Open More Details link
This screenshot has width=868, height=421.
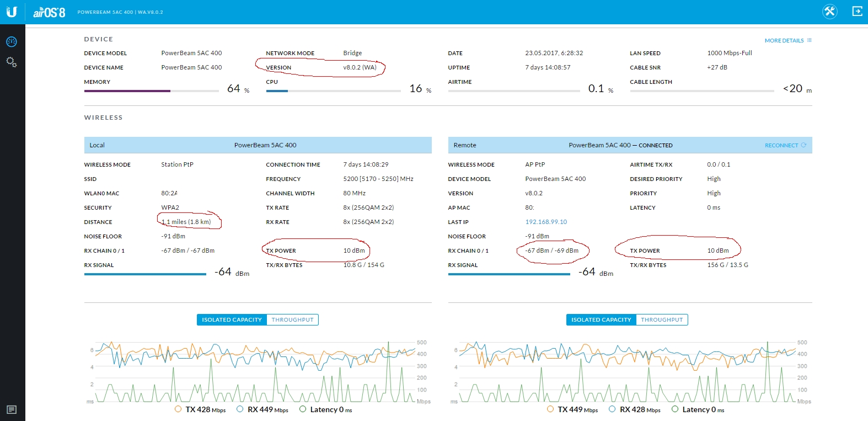pos(784,41)
